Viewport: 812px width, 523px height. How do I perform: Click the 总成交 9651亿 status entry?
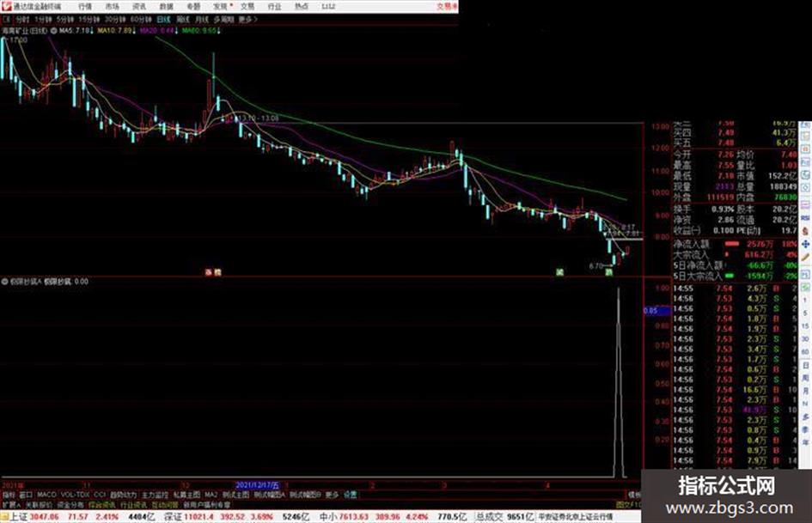point(505,517)
